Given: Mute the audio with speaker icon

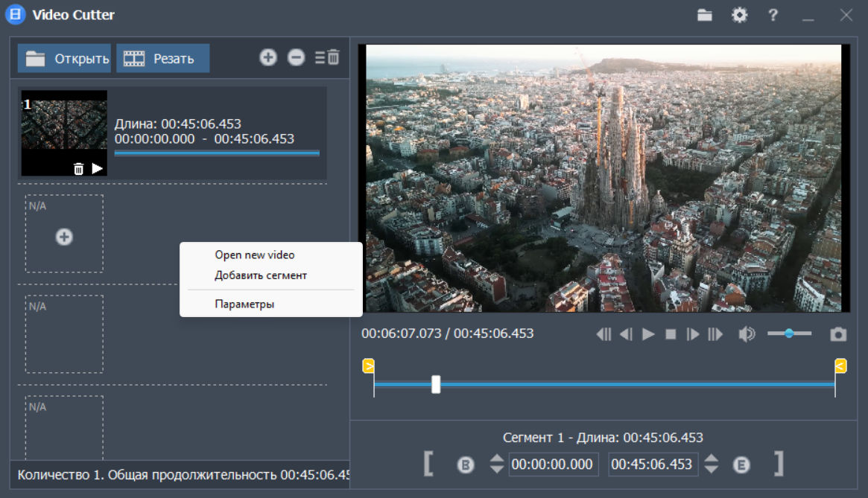Looking at the screenshot, I should coord(746,334).
